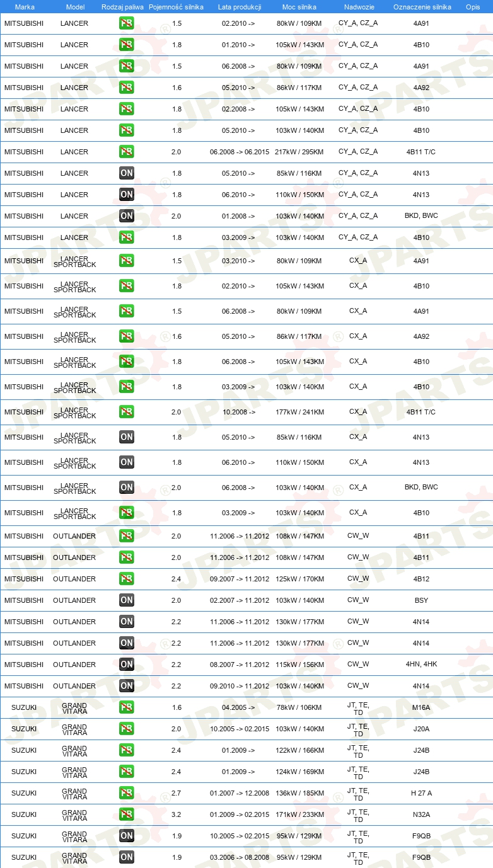Click the PB fuel icon in the Lancer 295KM row
This screenshot has width=493, height=868.
(x=126, y=152)
